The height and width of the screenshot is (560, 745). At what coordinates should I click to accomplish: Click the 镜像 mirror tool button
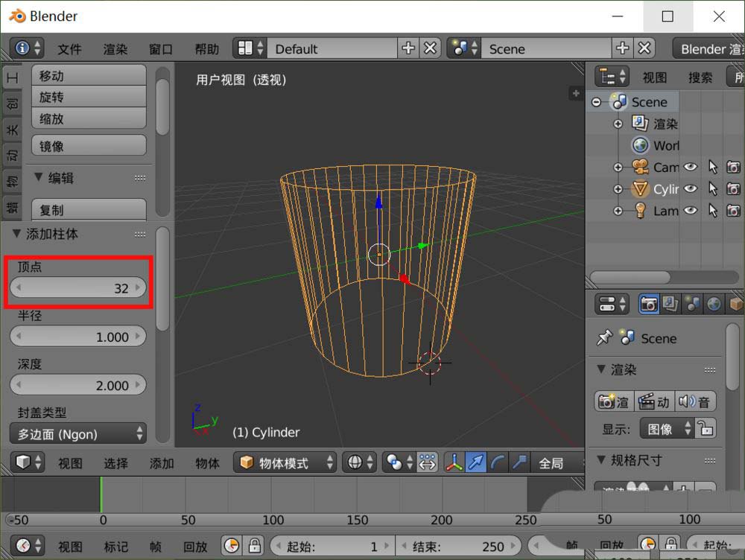(x=89, y=144)
